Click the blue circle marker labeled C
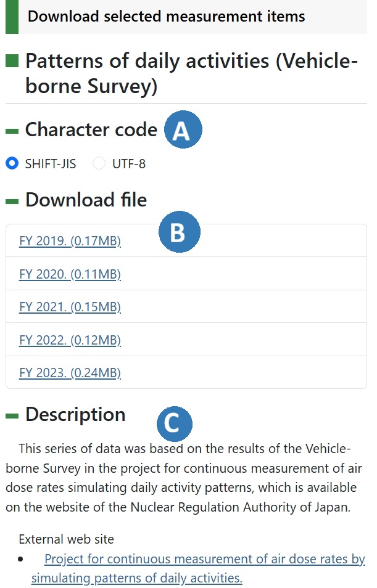The width and height of the screenshot is (377, 588). pos(175,423)
